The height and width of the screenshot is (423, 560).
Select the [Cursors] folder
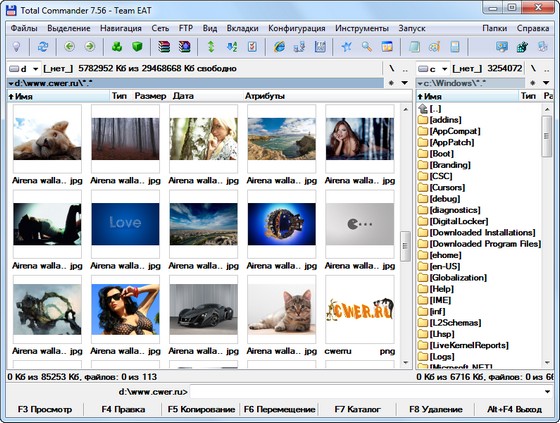tap(441, 188)
